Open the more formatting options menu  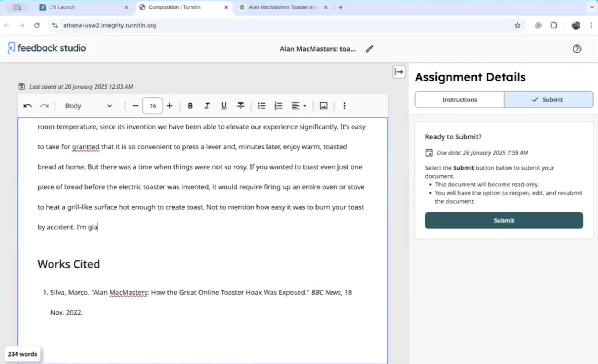(344, 106)
